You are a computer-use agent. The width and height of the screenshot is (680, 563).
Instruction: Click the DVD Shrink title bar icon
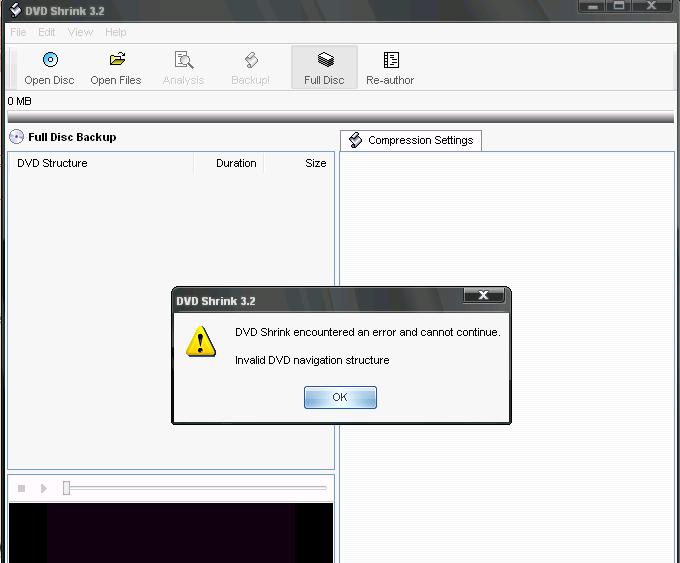pyautogui.click(x=15, y=10)
